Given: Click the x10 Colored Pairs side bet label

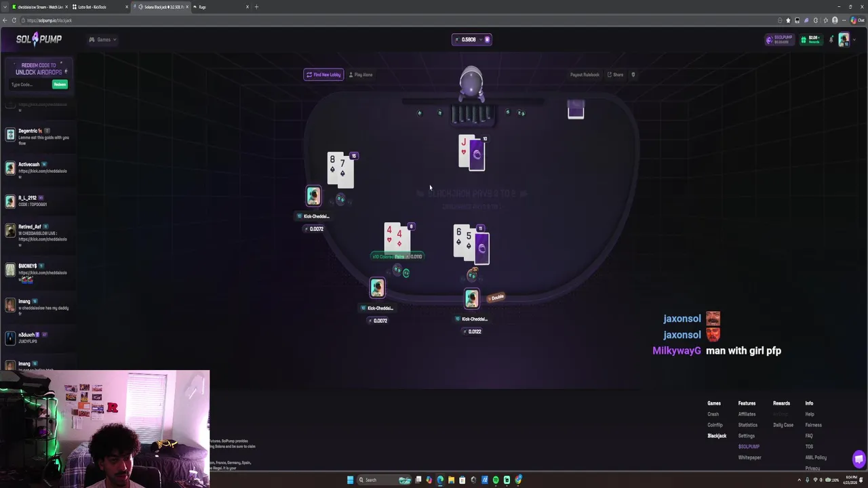Looking at the screenshot, I should click(x=397, y=256).
